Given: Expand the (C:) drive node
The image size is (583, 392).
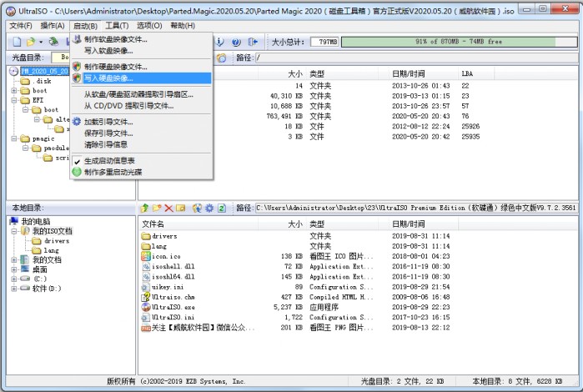Looking at the screenshot, I should click(x=14, y=279).
